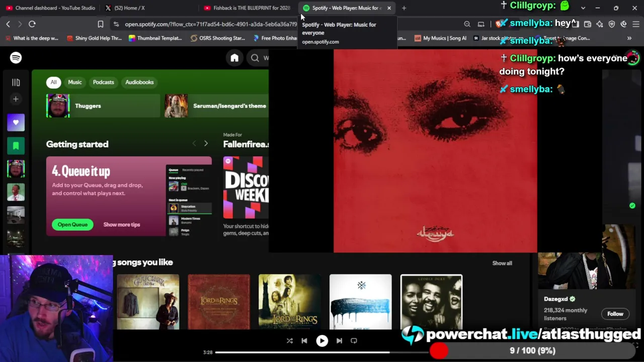
Task: Open the George Duke album cover
Action: pyautogui.click(x=431, y=302)
